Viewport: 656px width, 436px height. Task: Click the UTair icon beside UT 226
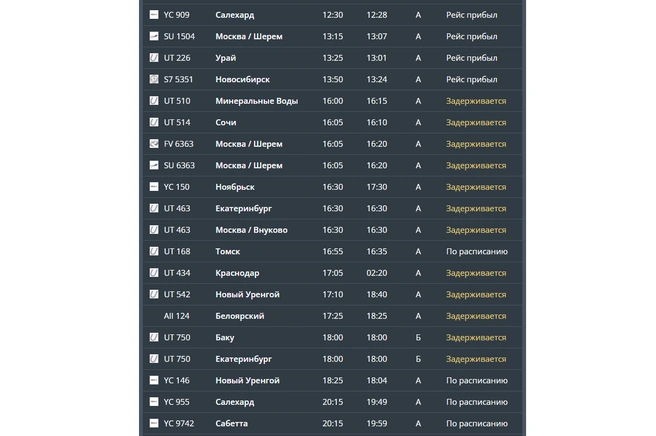pyautogui.click(x=154, y=58)
